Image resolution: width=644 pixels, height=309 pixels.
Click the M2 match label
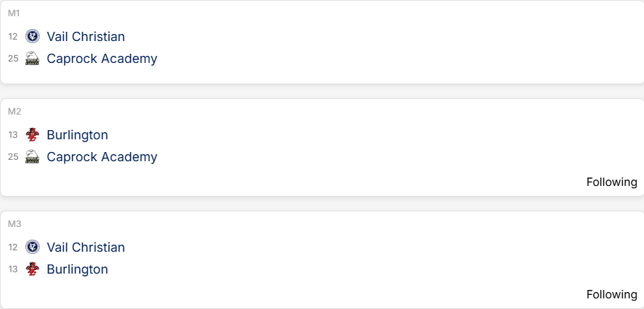(x=14, y=112)
